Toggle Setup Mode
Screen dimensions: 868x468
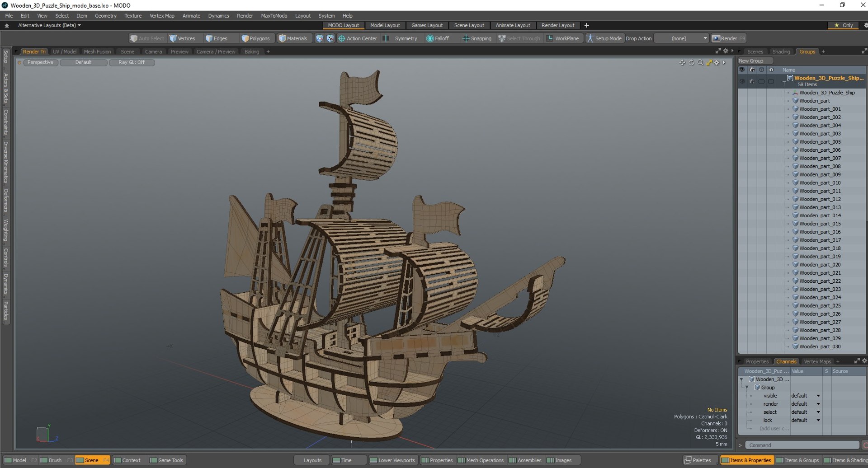pyautogui.click(x=604, y=38)
